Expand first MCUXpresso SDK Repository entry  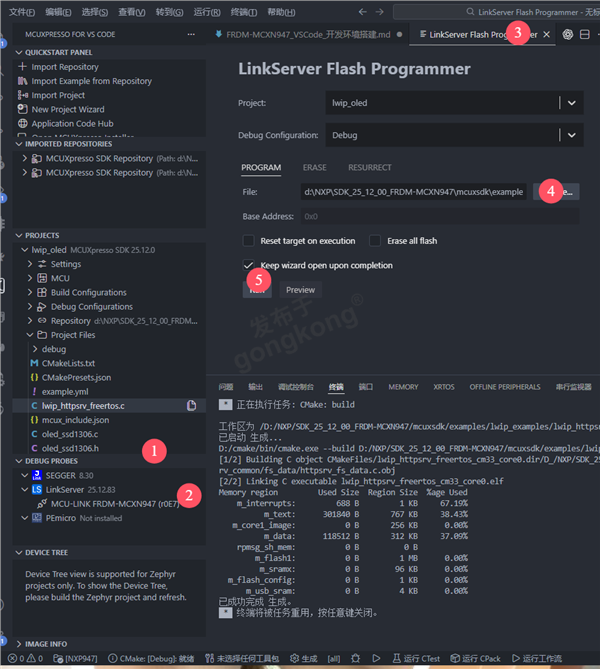24,158
